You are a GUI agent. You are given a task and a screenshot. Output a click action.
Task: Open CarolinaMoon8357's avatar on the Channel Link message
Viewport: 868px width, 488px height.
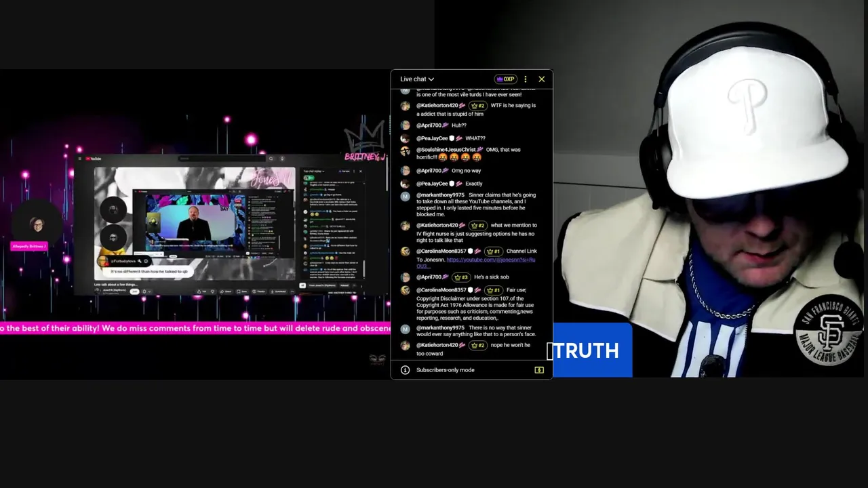coord(405,252)
